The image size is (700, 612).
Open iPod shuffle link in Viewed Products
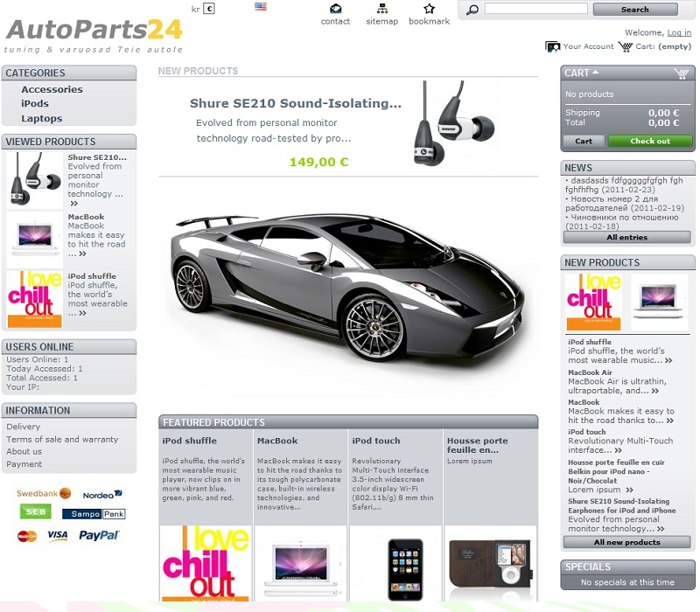[x=92, y=276]
